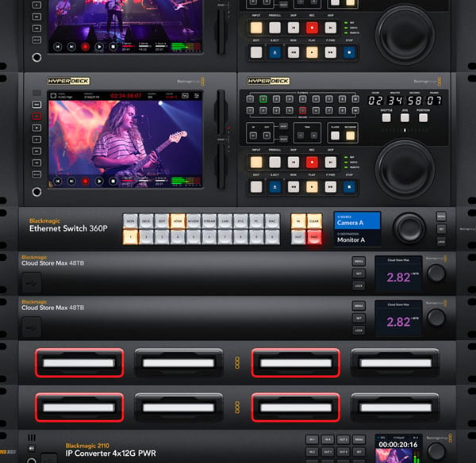Viewport: 476px width, 463px height.
Task: Push the blue STOP button on lower HyperDeck panel
Action: (x=349, y=187)
